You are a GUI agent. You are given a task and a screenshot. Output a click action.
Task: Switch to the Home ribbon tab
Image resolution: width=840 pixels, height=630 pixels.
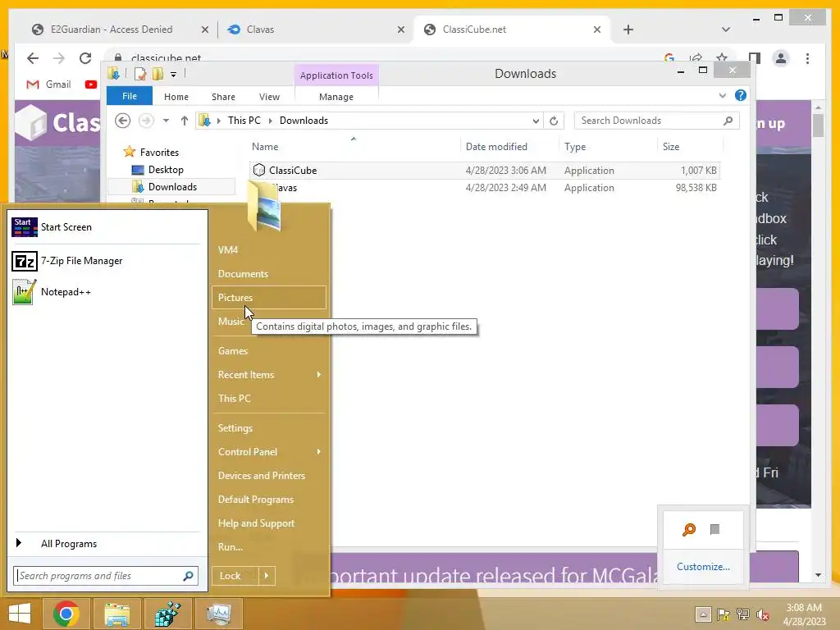(176, 97)
